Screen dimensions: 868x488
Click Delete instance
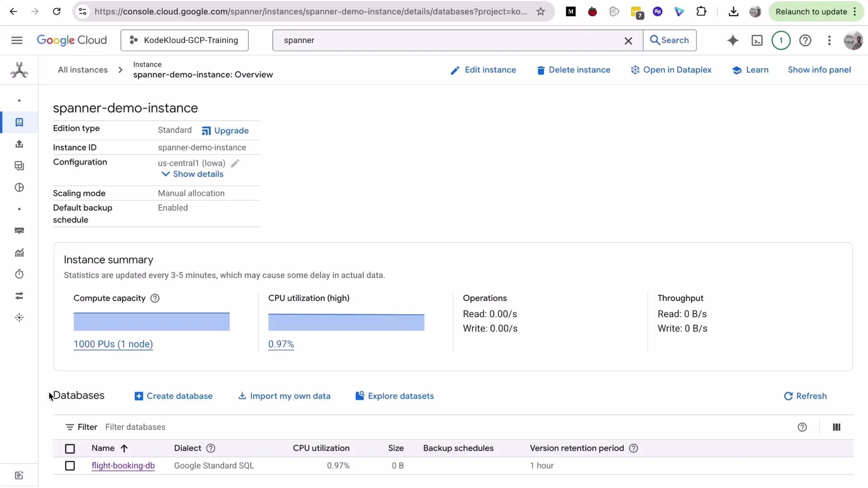(573, 70)
